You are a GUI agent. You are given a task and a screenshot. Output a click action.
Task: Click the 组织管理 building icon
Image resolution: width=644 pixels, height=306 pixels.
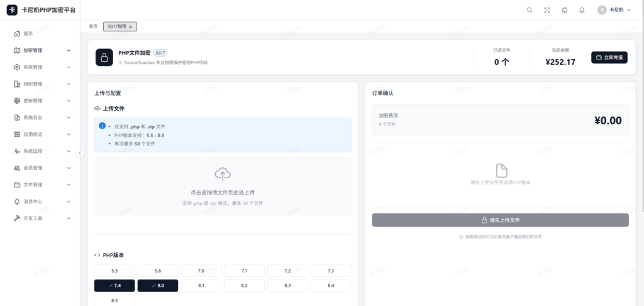pos(17,84)
